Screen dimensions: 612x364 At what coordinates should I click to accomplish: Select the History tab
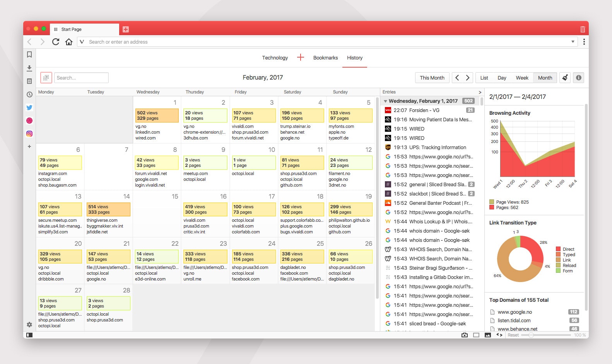click(355, 58)
